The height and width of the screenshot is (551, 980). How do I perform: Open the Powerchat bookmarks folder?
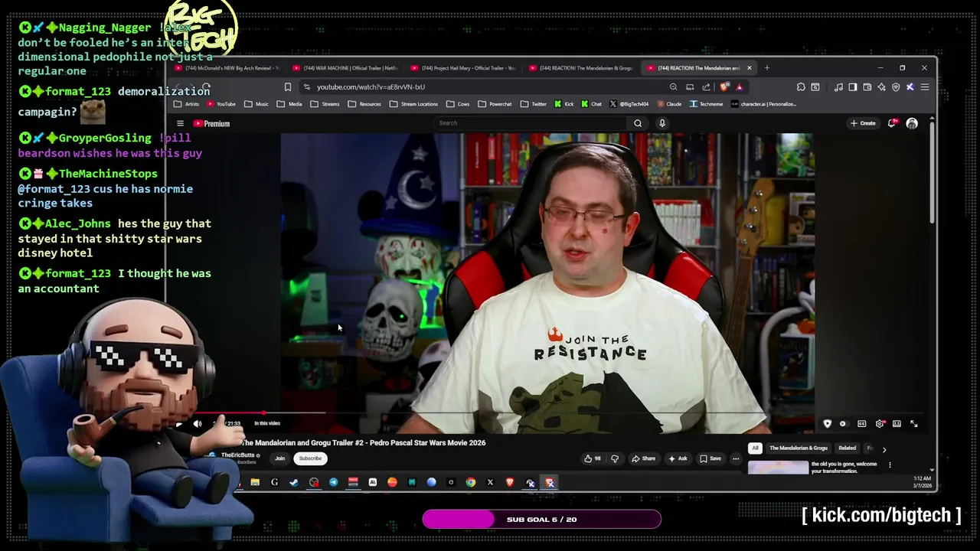(x=495, y=104)
